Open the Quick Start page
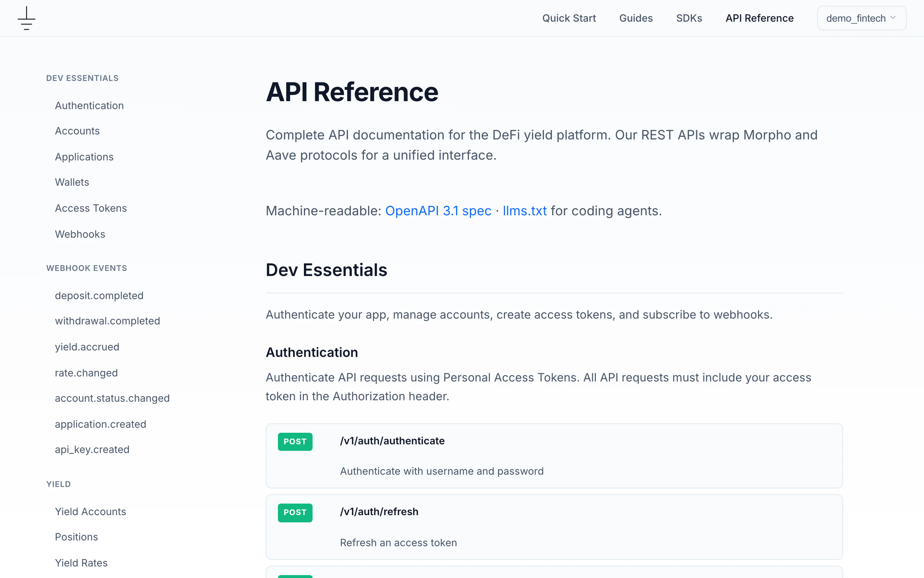 tap(569, 18)
